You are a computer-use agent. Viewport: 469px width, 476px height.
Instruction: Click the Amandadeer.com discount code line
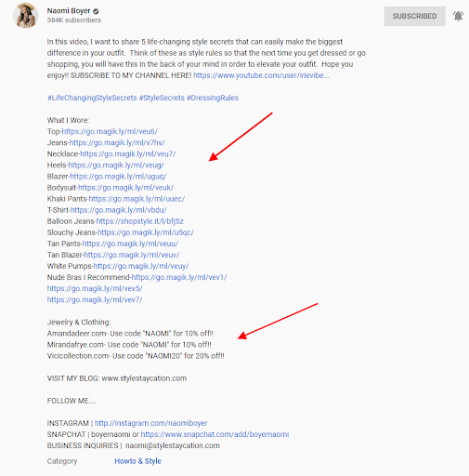coord(130,334)
